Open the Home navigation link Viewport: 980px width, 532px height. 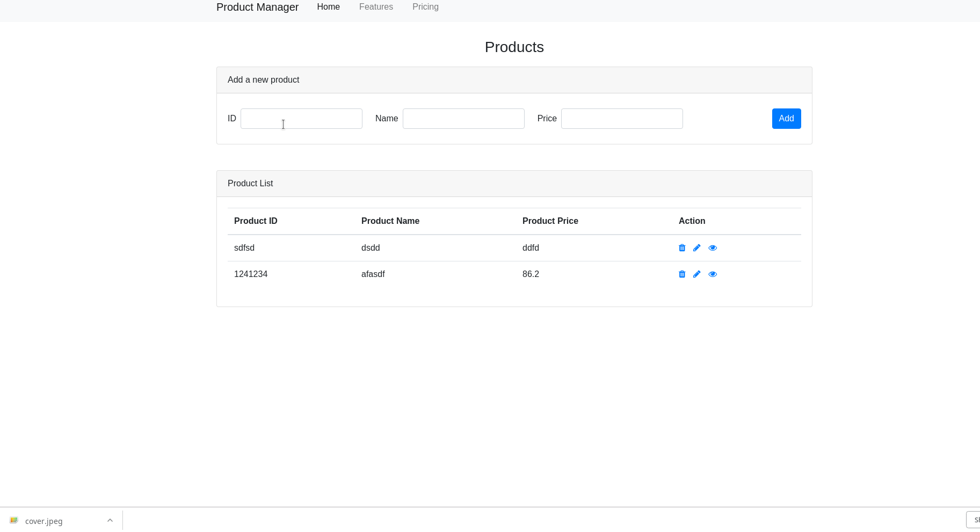coord(328,7)
